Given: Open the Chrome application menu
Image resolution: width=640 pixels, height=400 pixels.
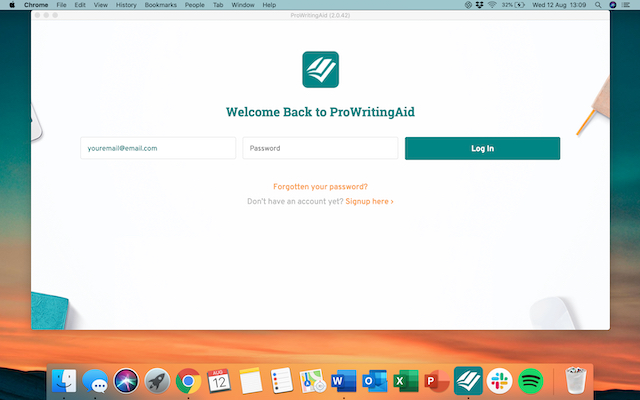Looking at the screenshot, I should 36,5.
